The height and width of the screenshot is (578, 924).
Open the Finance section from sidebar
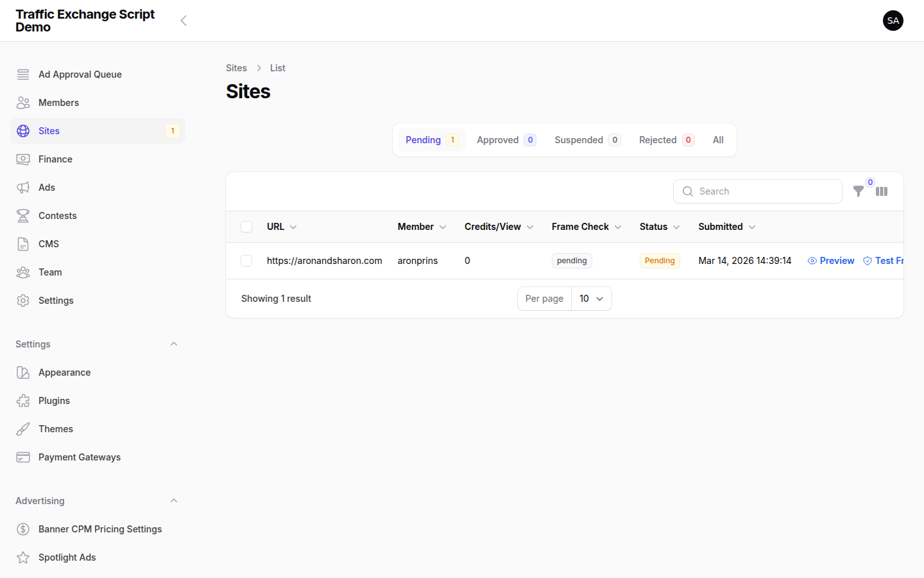pyautogui.click(x=55, y=159)
